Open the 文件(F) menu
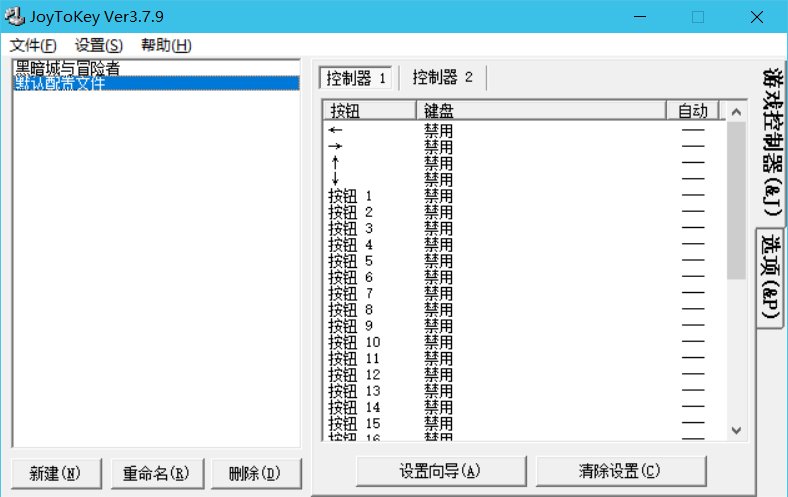Viewport: 788px width, 497px height. pyautogui.click(x=33, y=45)
